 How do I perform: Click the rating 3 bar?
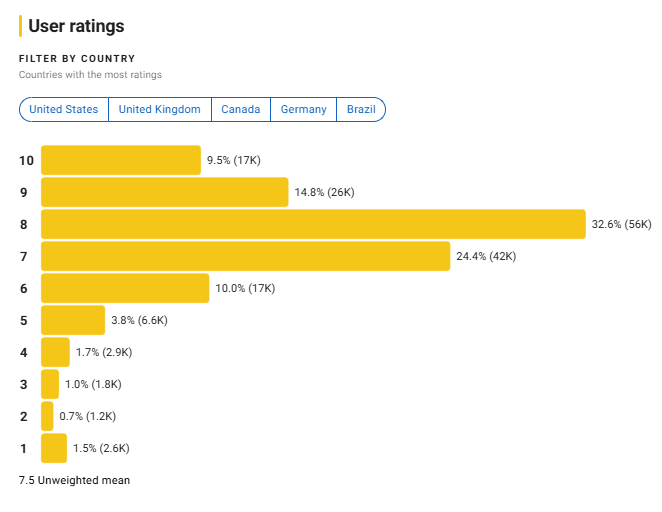(x=50, y=384)
